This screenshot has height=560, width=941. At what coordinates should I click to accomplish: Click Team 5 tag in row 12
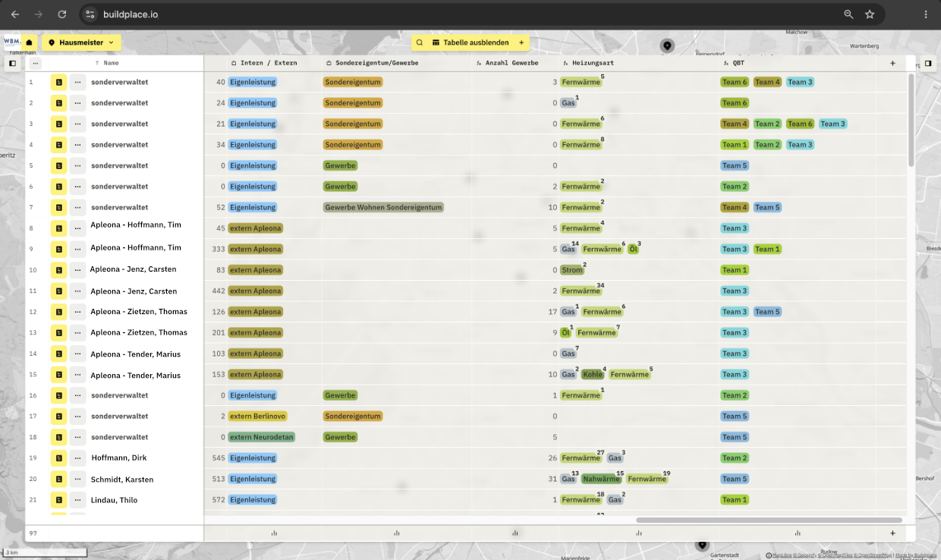point(767,312)
